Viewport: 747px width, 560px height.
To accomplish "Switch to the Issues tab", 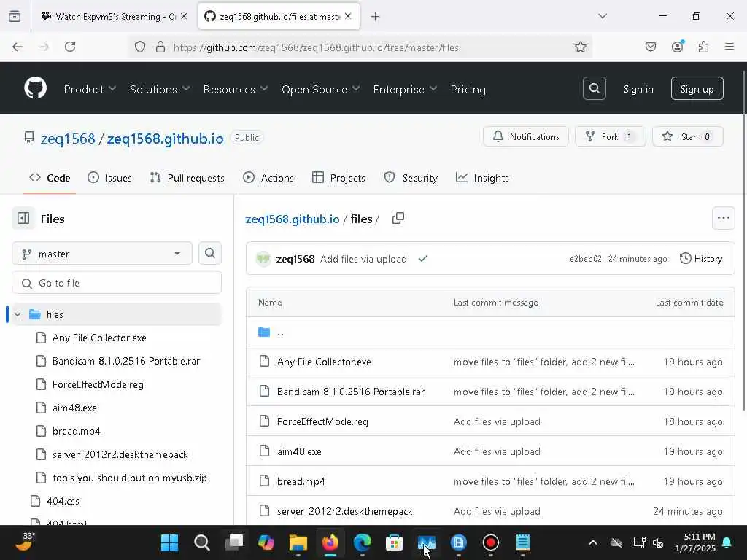I will pos(109,178).
